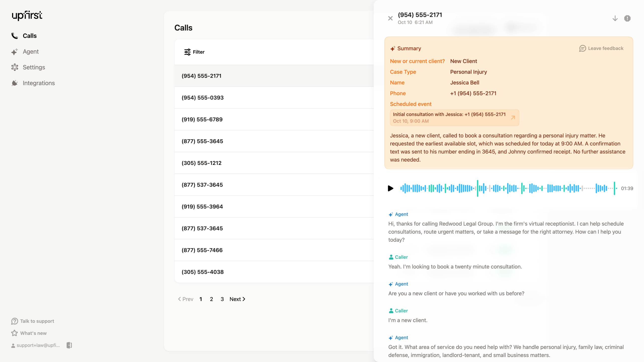Select call from (919) 555-6789

pos(202,119)
